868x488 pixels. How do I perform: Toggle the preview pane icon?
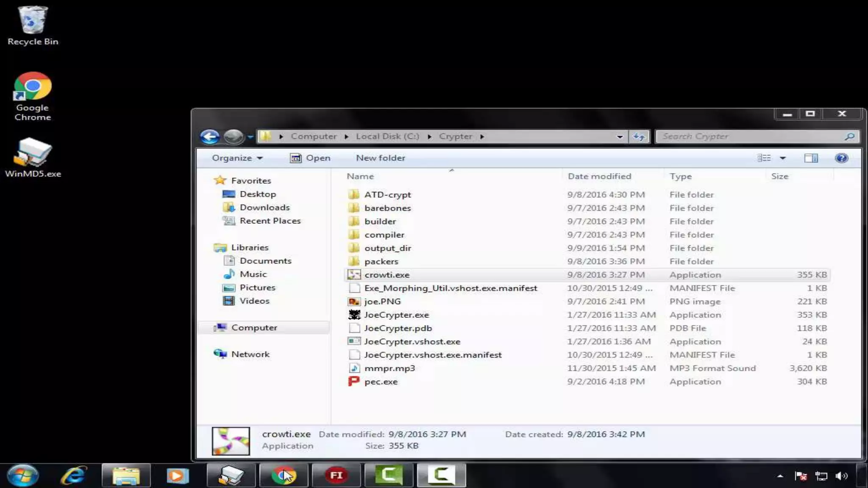click(810, 158)
